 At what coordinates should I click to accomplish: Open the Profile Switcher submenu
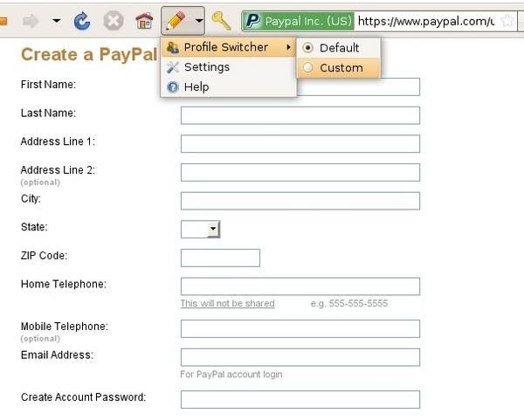click(229, 47)
